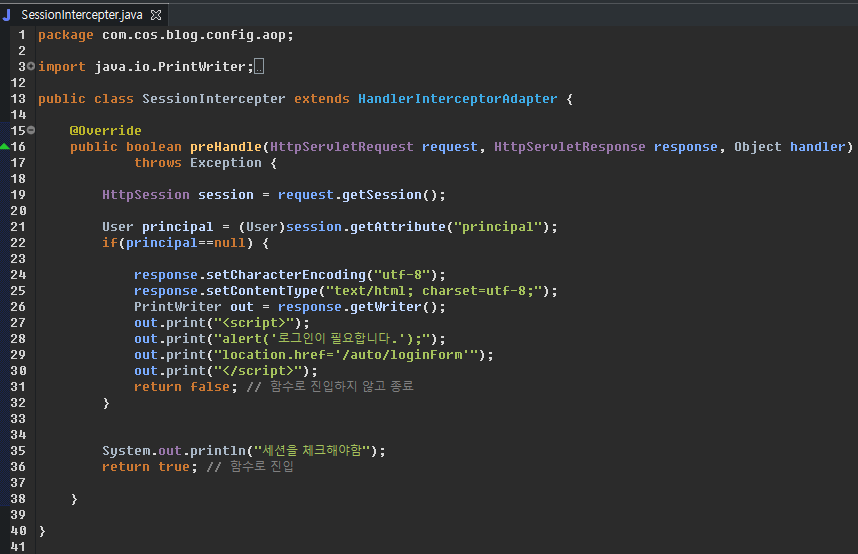
Task: Collapse the preHandle method at line 15
Action: [31, 130]
